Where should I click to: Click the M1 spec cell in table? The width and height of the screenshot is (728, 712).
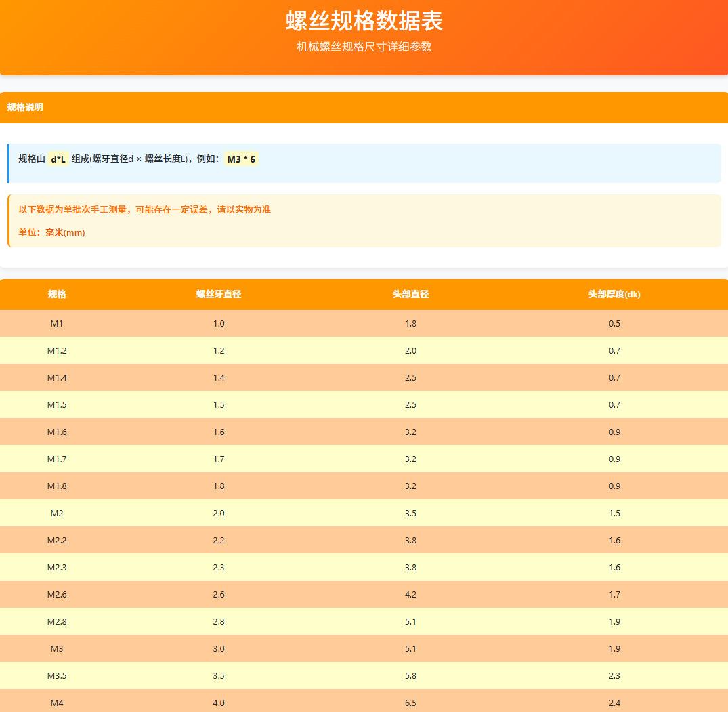pyautogui.click(x=57, y=323)
